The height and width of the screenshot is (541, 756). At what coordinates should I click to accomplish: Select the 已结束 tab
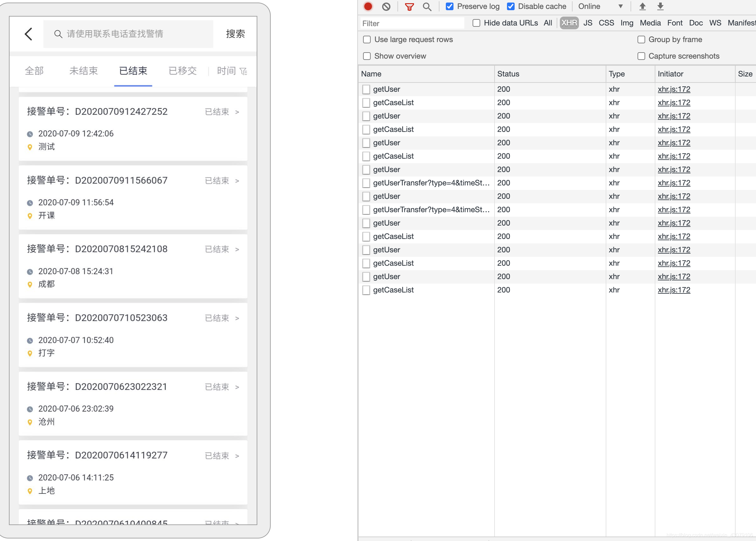point(133,71)
